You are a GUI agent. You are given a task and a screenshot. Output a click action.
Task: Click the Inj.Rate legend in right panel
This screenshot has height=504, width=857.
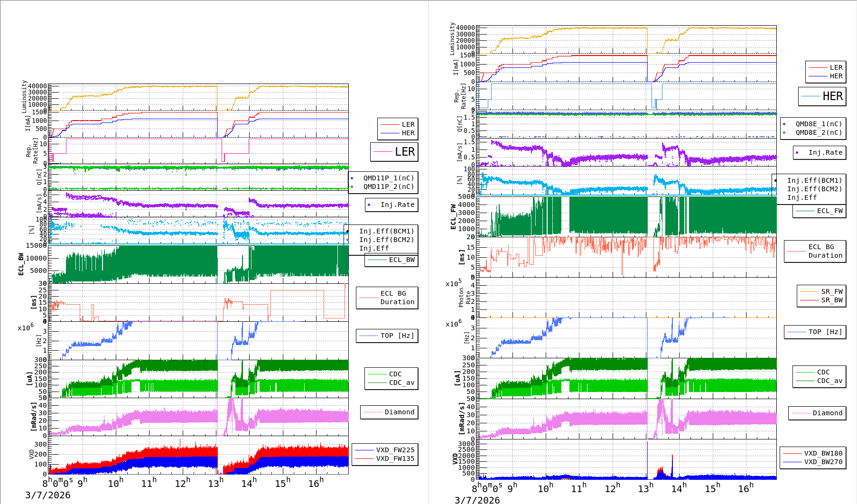click(825, 152)
